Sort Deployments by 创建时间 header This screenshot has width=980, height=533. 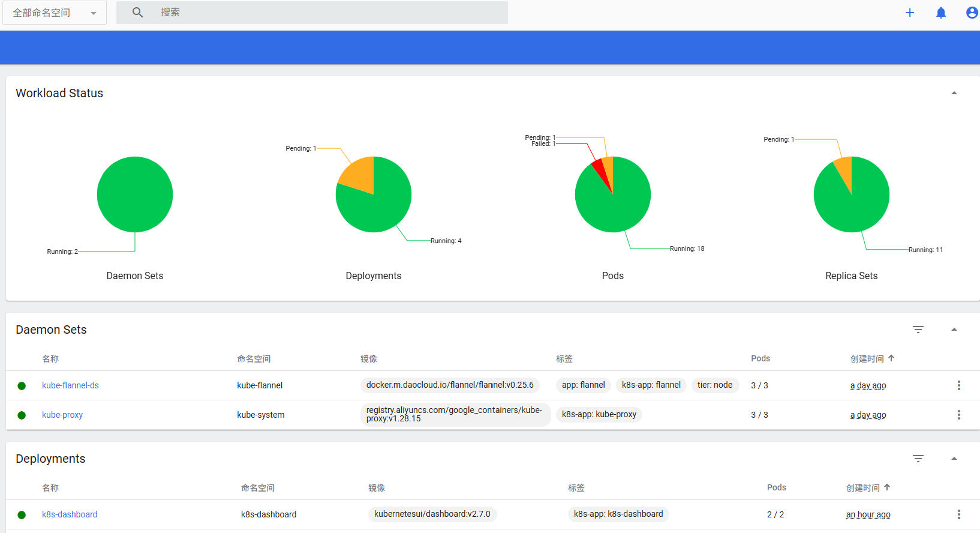[863, 487]
